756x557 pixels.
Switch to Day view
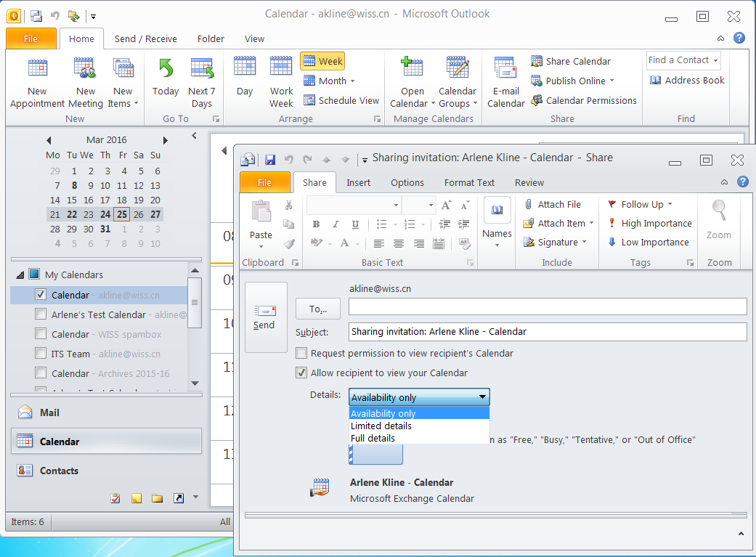245,76
